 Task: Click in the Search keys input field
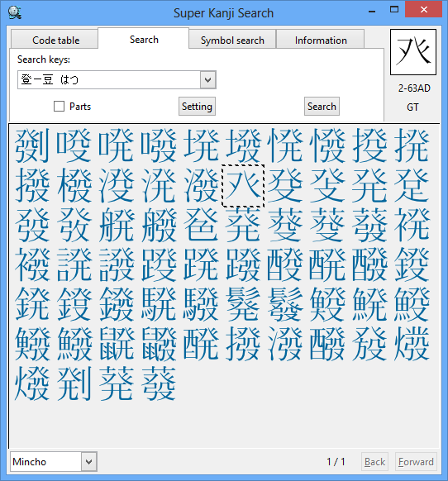pyautogui.click(x=109, y=80)
